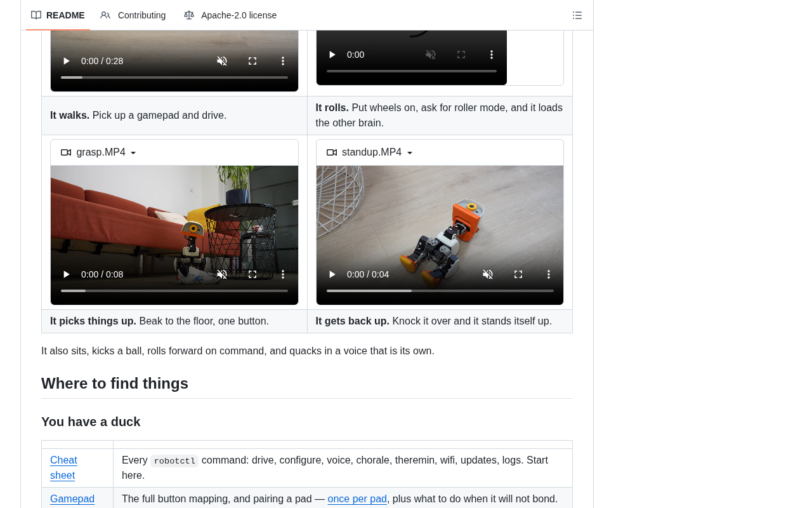Unmute the standup.MP4 video
The height and width of the screenshot is (508, 812).
tap(488, 274)
